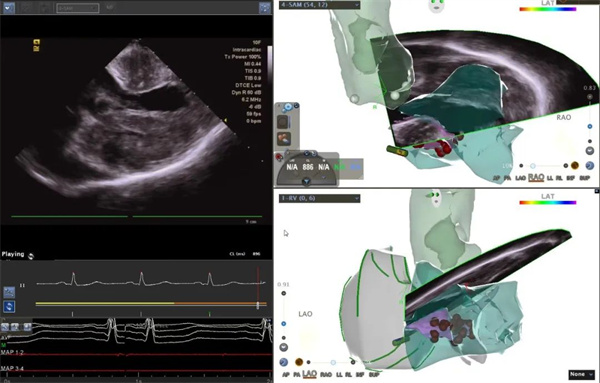The image size is (600, 383).
Task: Switch lower map to PA view
Action: tap(297, 375)
